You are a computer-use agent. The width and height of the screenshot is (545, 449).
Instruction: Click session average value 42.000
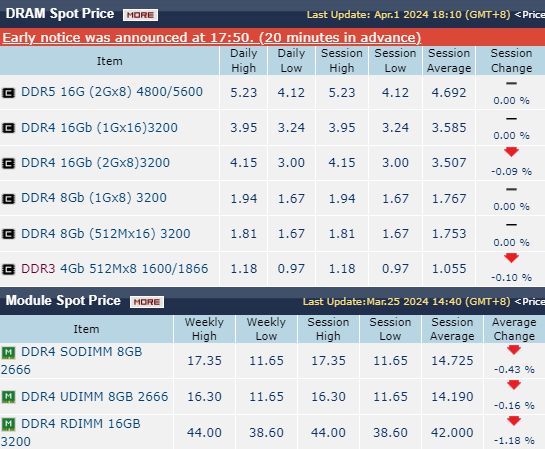pos(452,433)
